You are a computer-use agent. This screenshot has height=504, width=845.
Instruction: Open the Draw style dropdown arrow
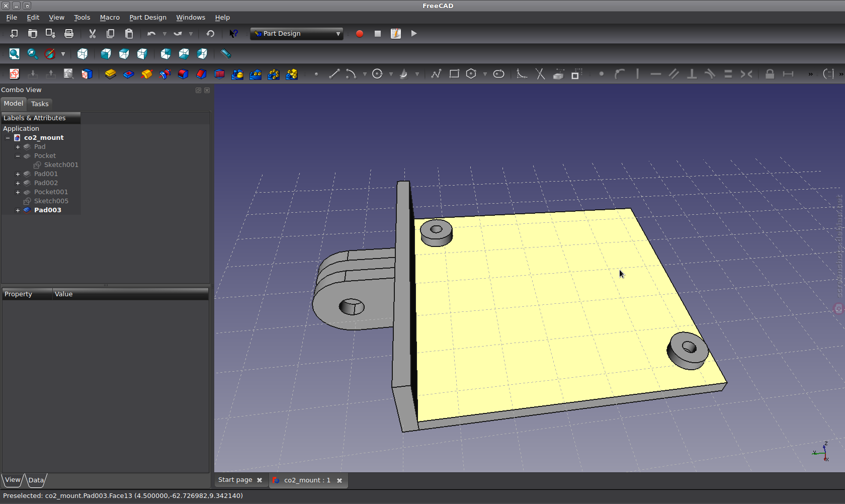(x=63, y=54)
